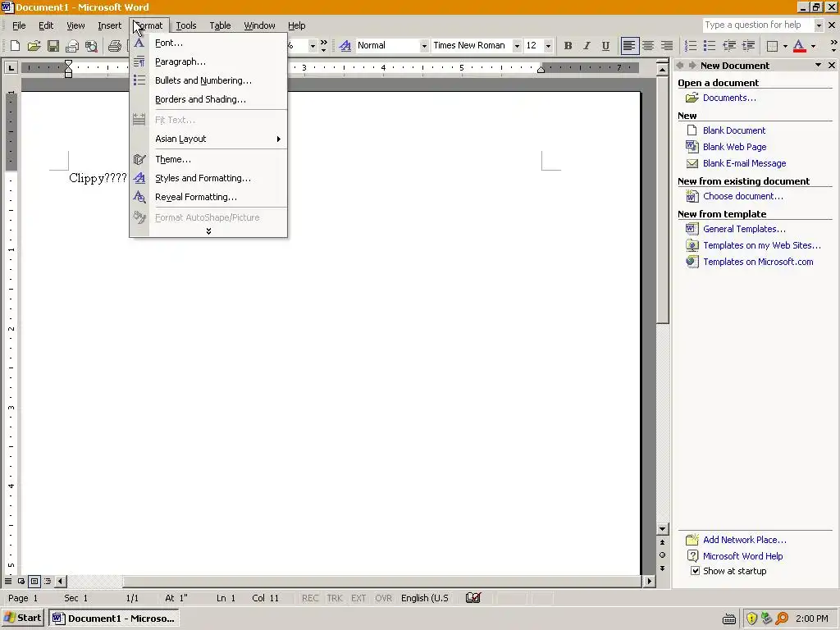
Task: Click the Document1 taskbar button
Action: [x=113, y=619]
